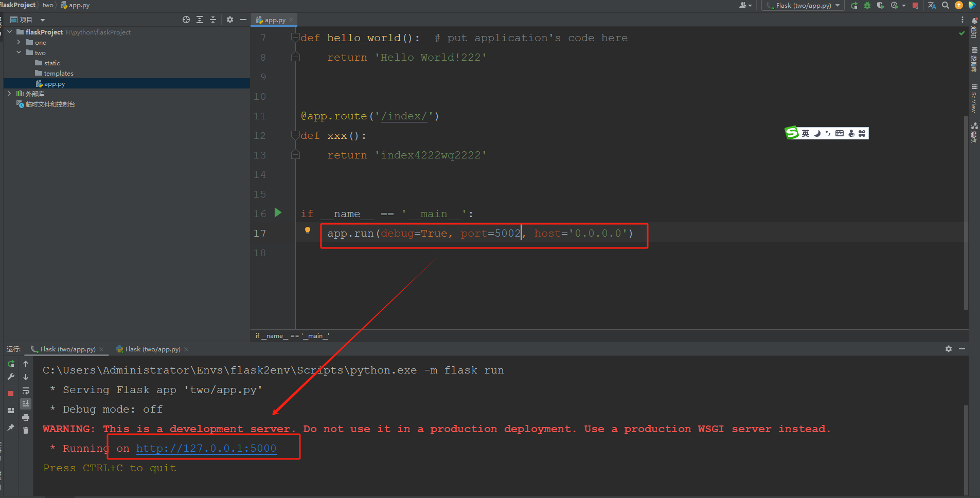This screenshot has height=498, width=980.
Task: Click the green Debug bug icon
Action: (867, 5)
